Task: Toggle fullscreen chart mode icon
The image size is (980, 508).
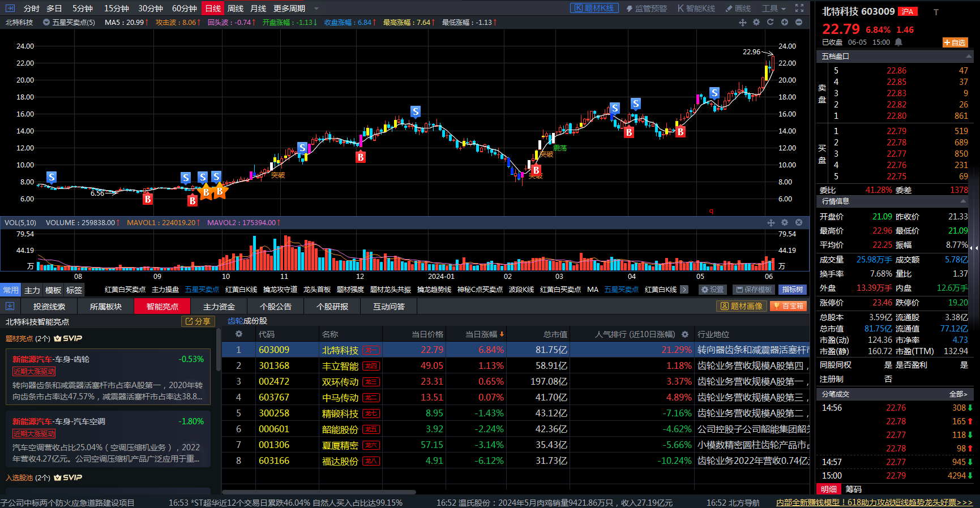Action: [799, 8]
